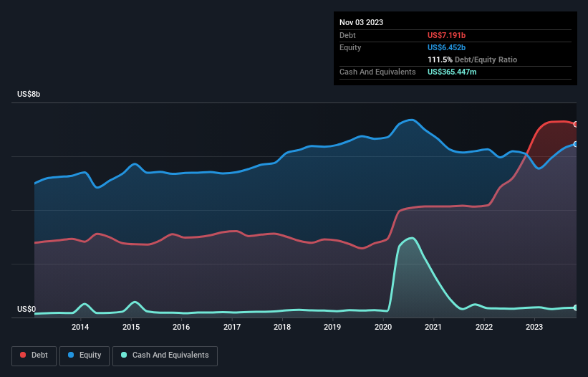Click the Equity label in tooltip
The image size is (588, 377).
click(x=350, y=47)
